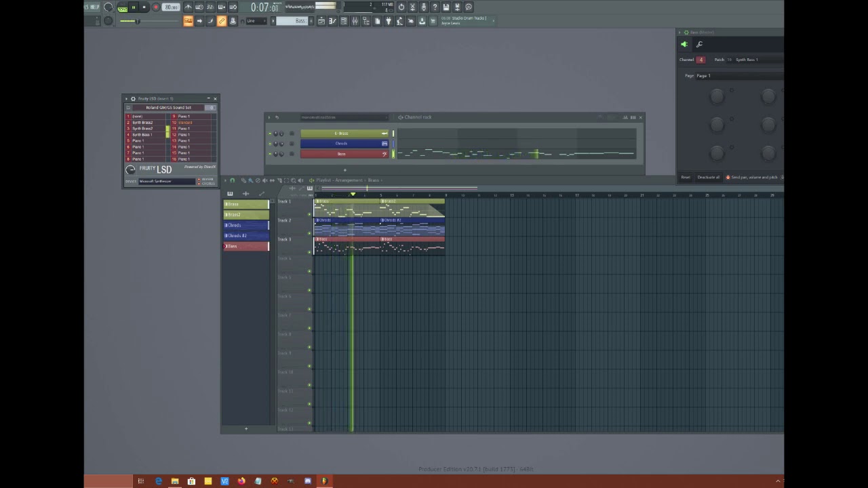Toggle the recording countdown icon
Screen dimensions: 868x488
pos(210,7)
